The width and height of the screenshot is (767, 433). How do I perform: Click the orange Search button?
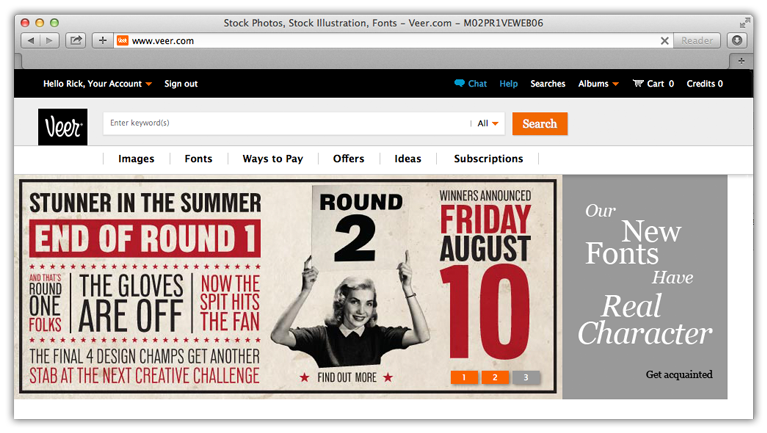(x=540, y=124)
